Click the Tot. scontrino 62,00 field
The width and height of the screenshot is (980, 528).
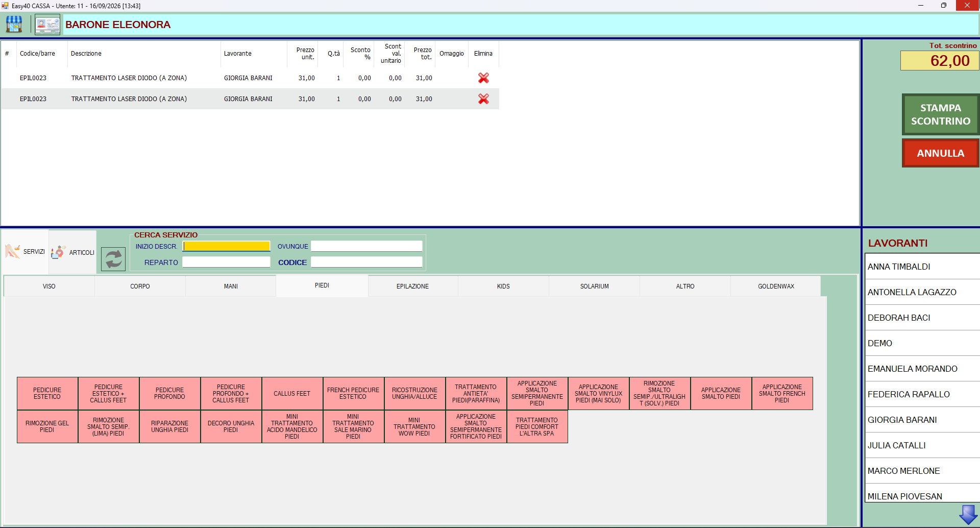[939, 61]
